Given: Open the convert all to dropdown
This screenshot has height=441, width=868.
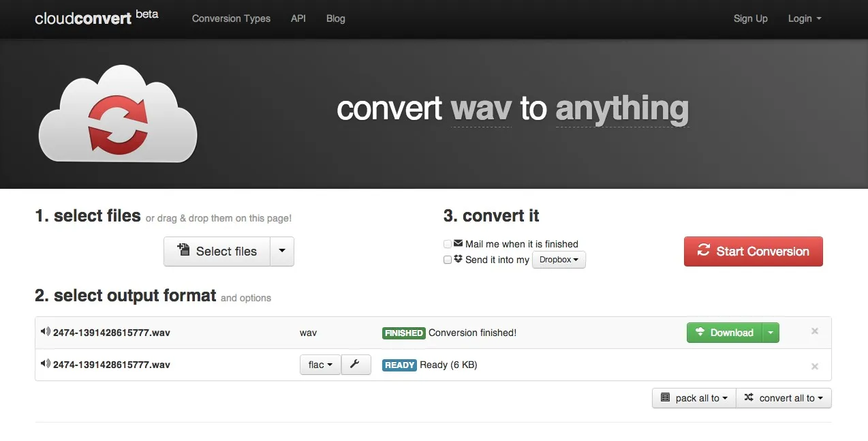Looking at the screenshot, I should (784, 398).
